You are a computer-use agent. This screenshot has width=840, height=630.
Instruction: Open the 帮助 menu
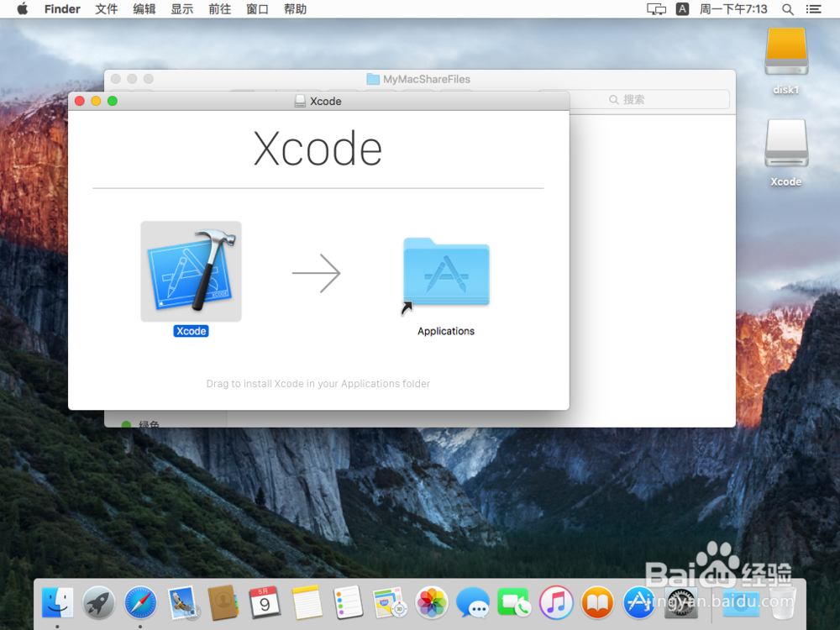pos(295,9)
